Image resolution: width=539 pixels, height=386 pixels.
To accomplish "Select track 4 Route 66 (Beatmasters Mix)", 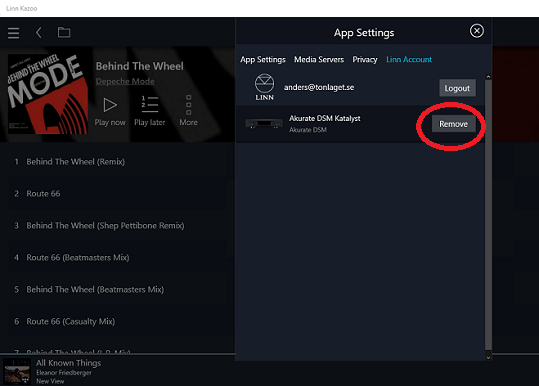I will coord(118,257).
